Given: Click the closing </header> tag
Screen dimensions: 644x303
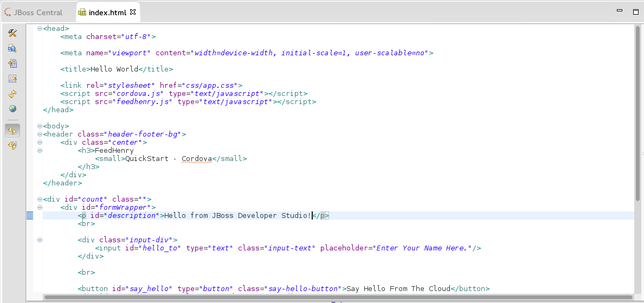Looking at the screenshot, I should pos(62,183).
